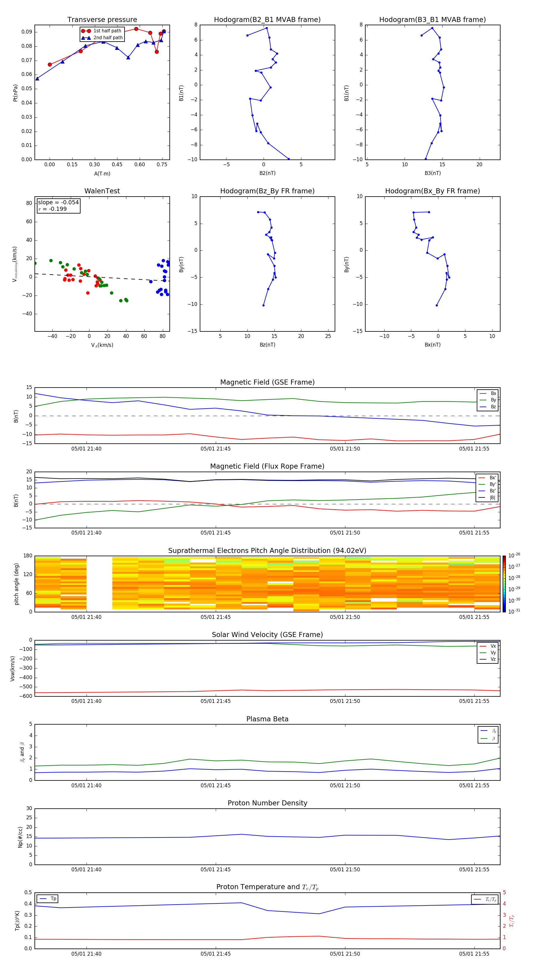
Task: Click the blue cluster in the WalenTest scatter
Action: pyautogui.click(x=163, y=277)
